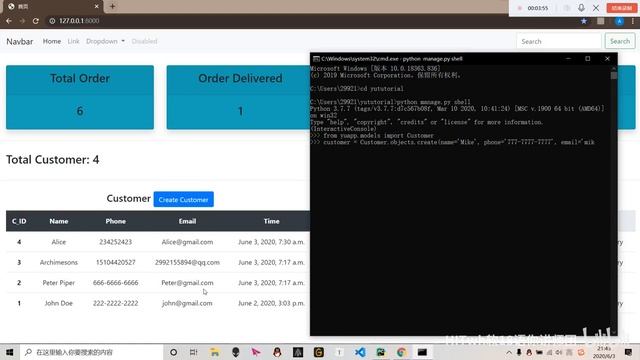Image resolution: width=640 pixels, height=360 pixels.
Task: Open PyCharm icon on the taskbar
Action: coord(381,352)
